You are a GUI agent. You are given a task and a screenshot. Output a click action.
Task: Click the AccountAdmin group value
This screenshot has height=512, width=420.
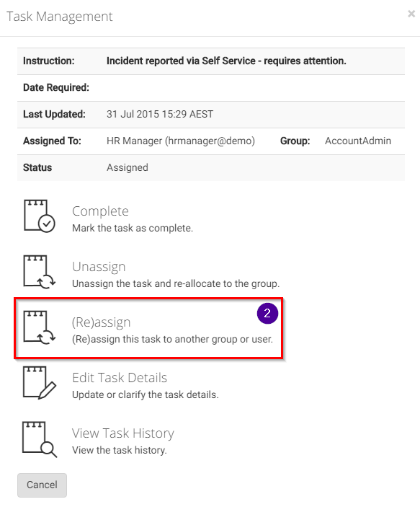pos(358,141)
